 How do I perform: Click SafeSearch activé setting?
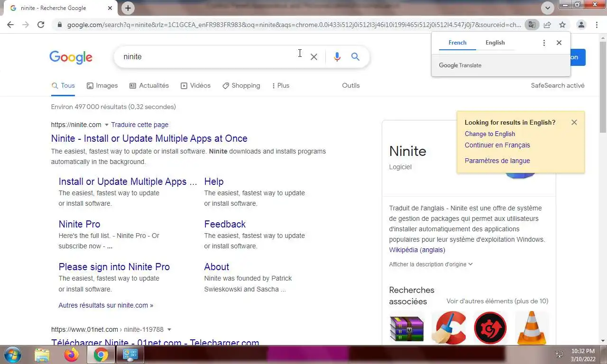click(558, 86)
